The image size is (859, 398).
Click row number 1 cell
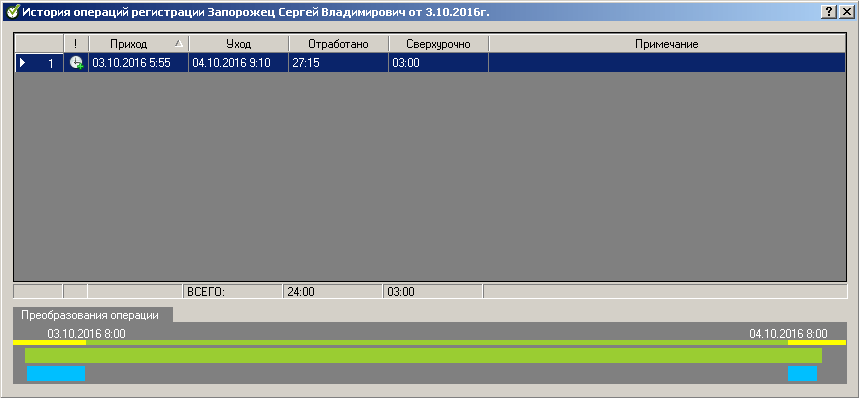click(39, 63)
